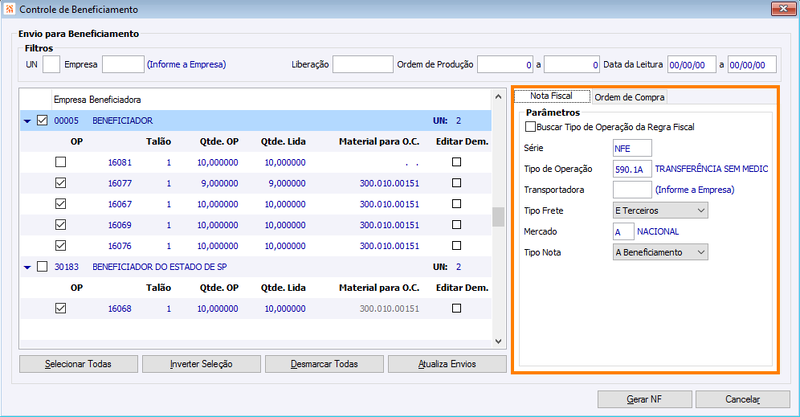This screenshot has width=800, height=417.
Task: Focus the UN filter field
Action: point(51,64)
